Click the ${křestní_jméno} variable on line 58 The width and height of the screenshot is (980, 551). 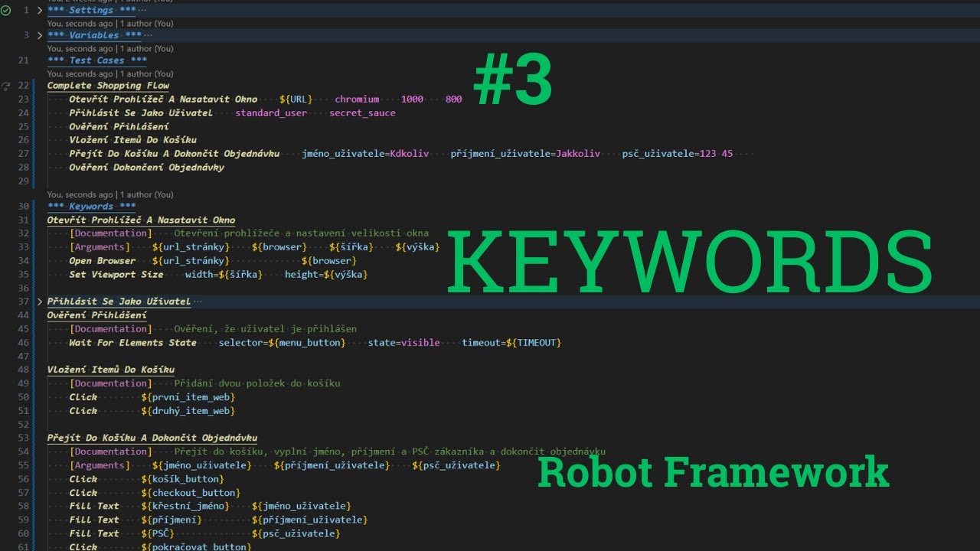pos(185,506)
